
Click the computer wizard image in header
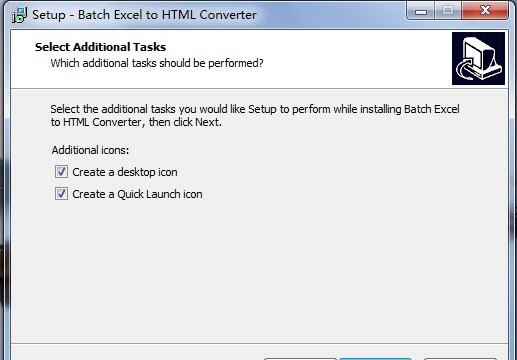point(478,58)
